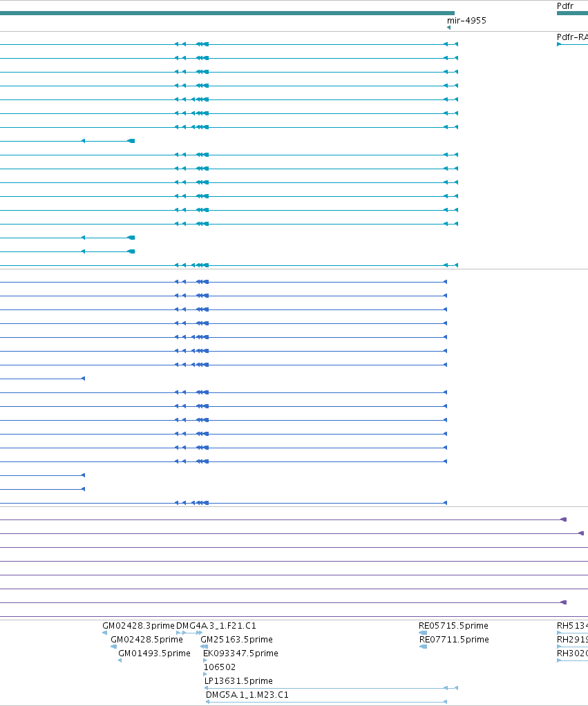Click the RE05715.5prime feature glyph
Screen dimensions: 588x706
click(423, 633)
